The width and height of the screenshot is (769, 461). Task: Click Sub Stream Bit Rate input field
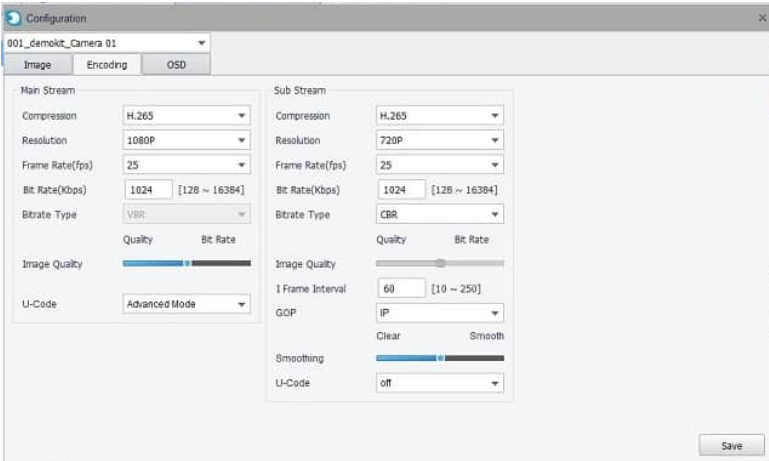click(x=401, y=190)
